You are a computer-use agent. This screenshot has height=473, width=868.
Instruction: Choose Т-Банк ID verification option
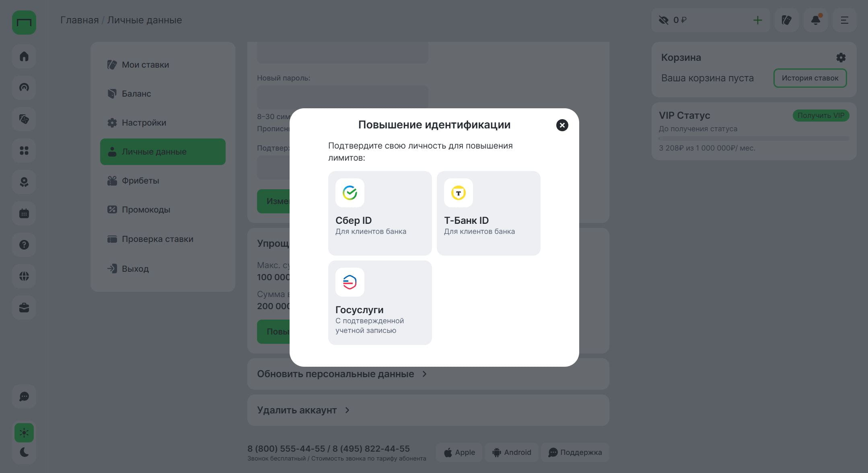click(x=489, y=213)
